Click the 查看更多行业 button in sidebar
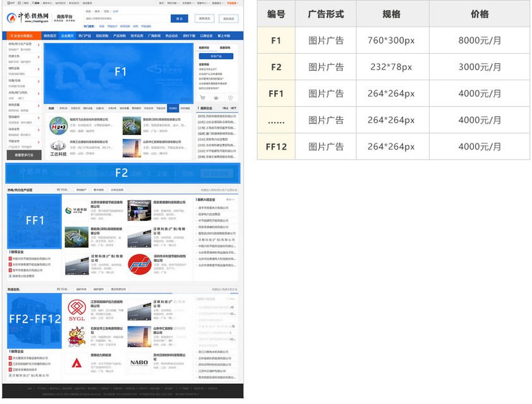The width and height of the screenshot is (532, 404). (x=24, y=155)
